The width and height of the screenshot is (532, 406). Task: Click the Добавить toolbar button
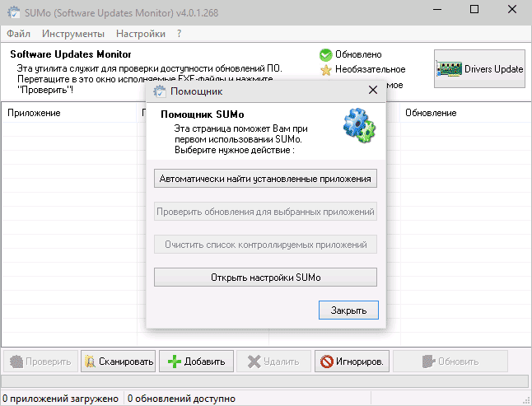click(x=197, y=362)
